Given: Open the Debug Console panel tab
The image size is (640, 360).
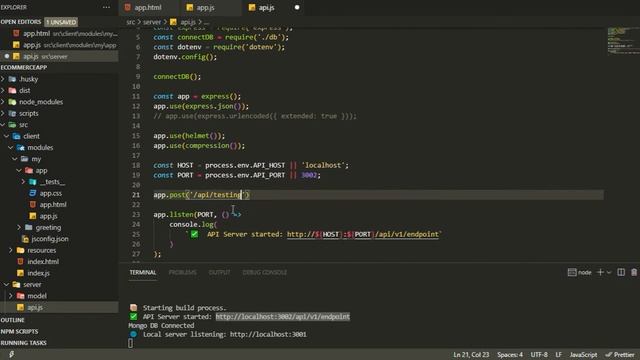Looking at the screenshot, I should point(264,272).
